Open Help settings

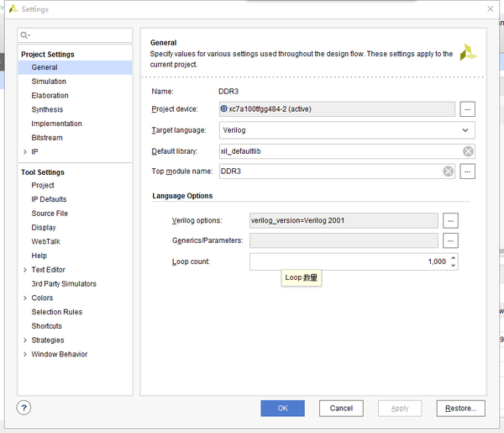coord(39,256)
